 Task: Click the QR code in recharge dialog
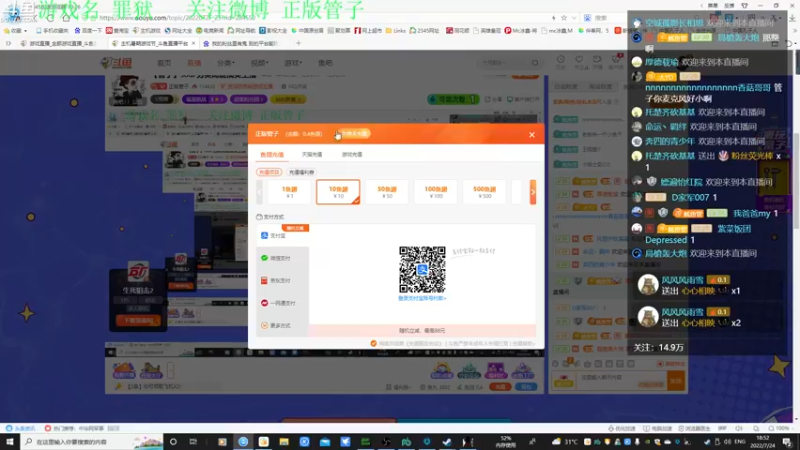pos(422,270)
